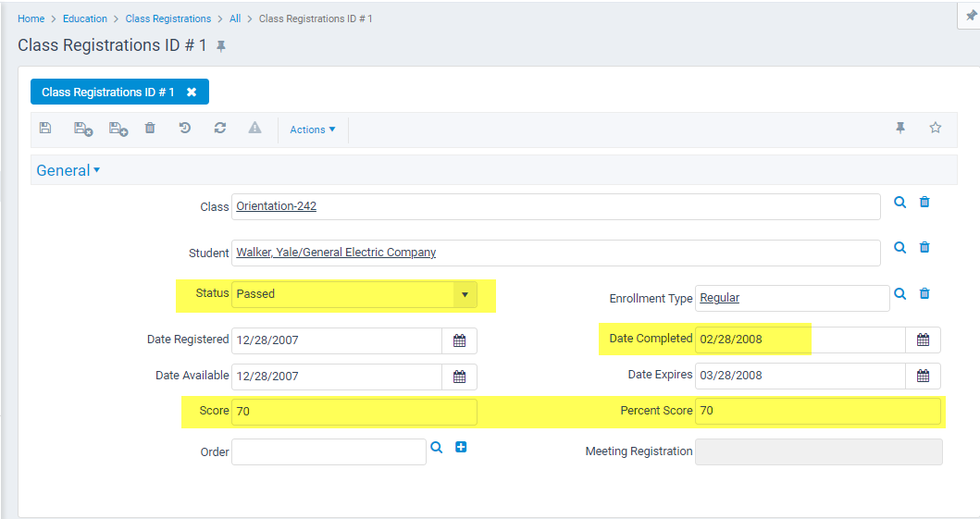Open the Status dropdown arrow
This screenshot has height=519, width=980.
click(465, 295)
